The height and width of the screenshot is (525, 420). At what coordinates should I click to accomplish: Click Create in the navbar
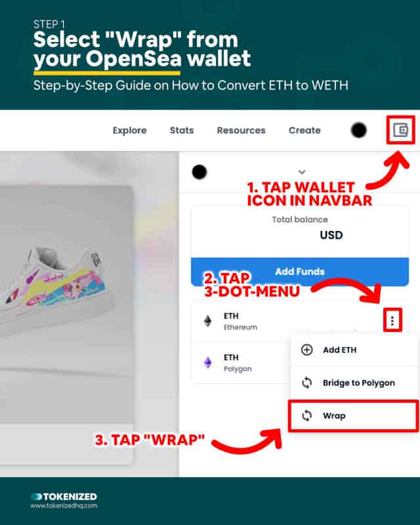point(304,130)
